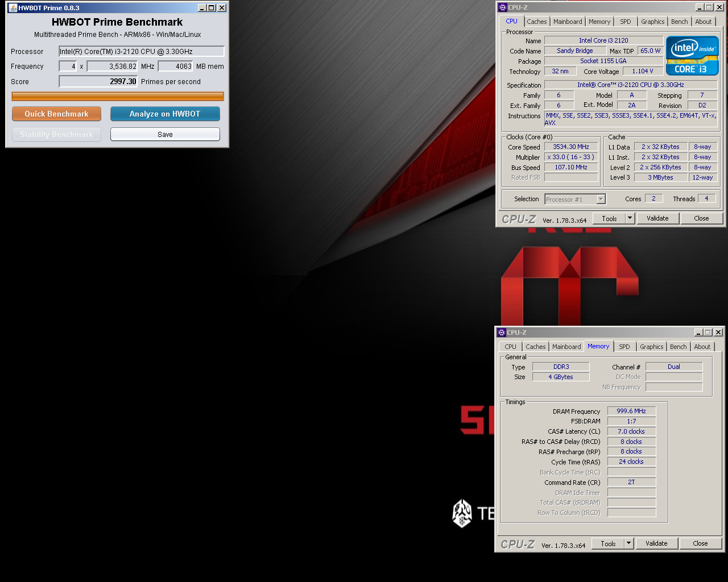
Task: Click Code Name value Sandy Bridge
Action: pos(575,51)
